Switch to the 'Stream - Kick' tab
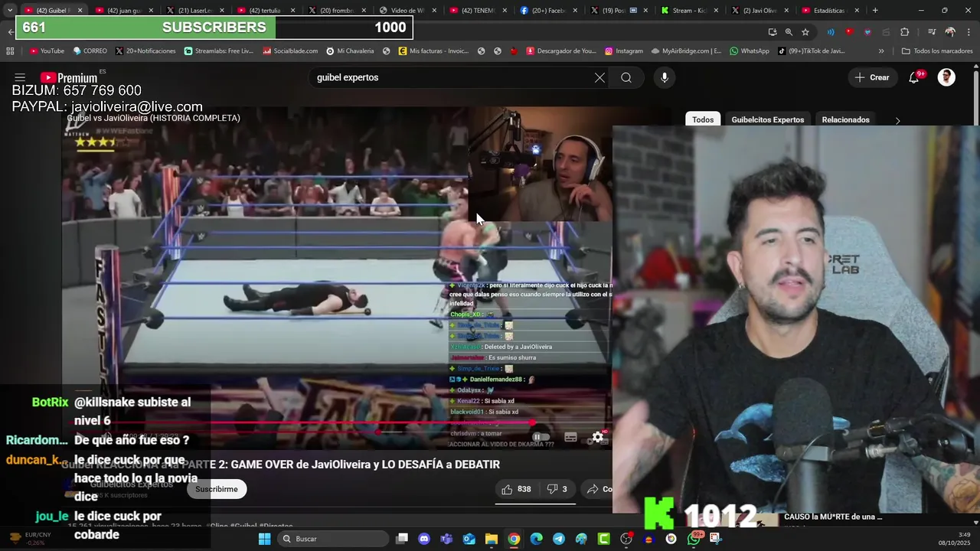The width and height of the screenshot is (980, 551). click(689, 11)
